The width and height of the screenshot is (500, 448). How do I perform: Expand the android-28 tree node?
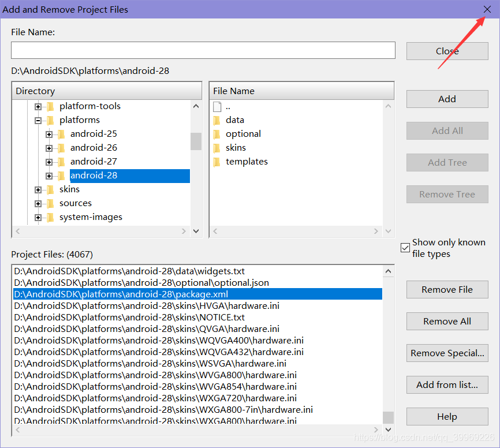[49, 176]
